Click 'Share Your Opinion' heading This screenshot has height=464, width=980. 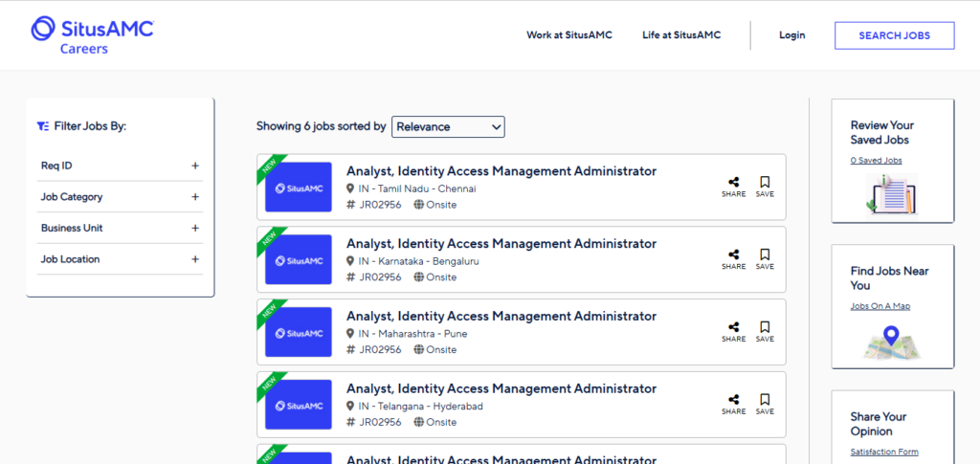point(880,424)
